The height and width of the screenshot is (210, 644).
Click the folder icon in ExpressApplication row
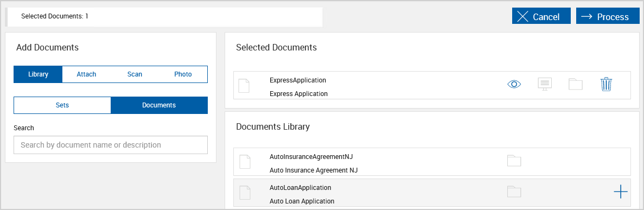(x=576, y=84)
